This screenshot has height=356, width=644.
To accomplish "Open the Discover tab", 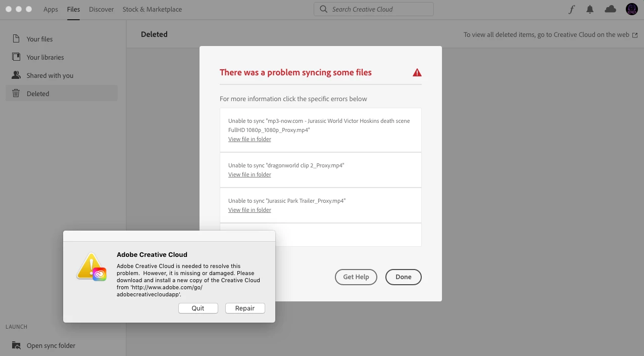I will click(x=101, y=9).
